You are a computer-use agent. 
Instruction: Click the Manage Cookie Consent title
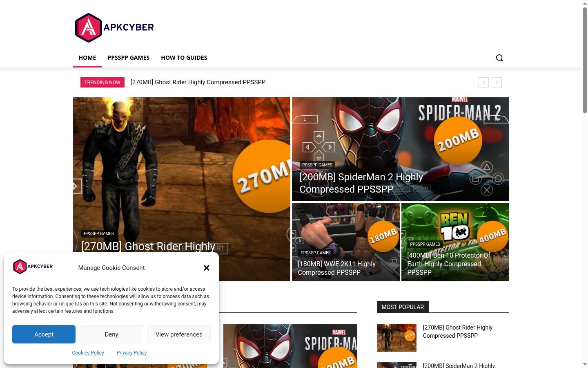(111, 268)
